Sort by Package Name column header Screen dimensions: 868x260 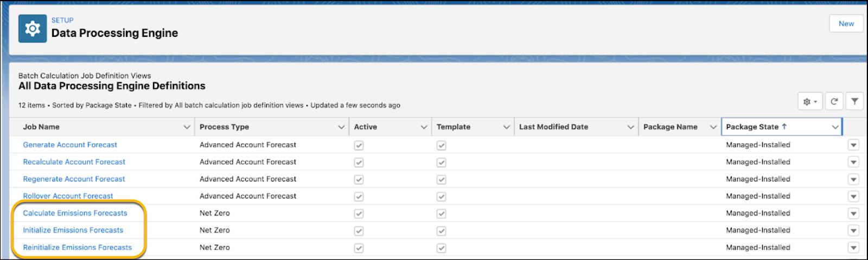(670, 127)
